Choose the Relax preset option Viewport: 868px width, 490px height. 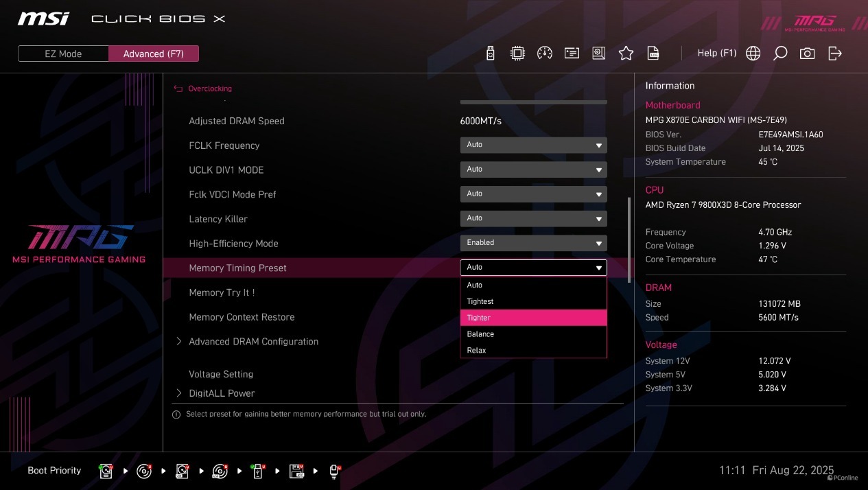coord(533,350)
